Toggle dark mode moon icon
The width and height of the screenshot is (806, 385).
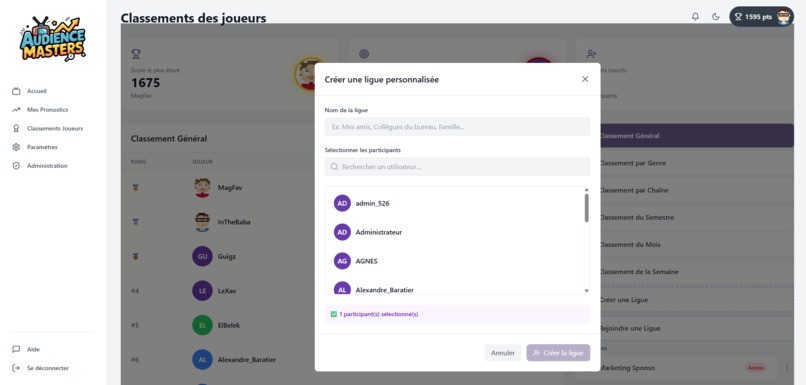716,16
